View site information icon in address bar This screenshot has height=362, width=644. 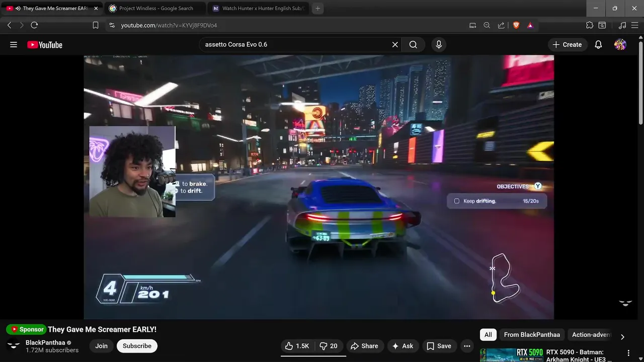click(112, 25)
